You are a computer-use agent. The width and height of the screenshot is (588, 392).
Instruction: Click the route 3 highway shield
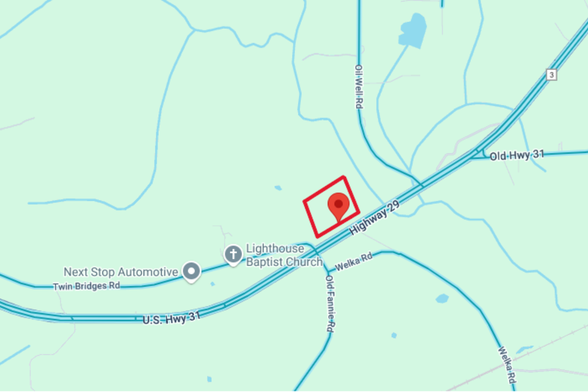(x=552, y=74)
